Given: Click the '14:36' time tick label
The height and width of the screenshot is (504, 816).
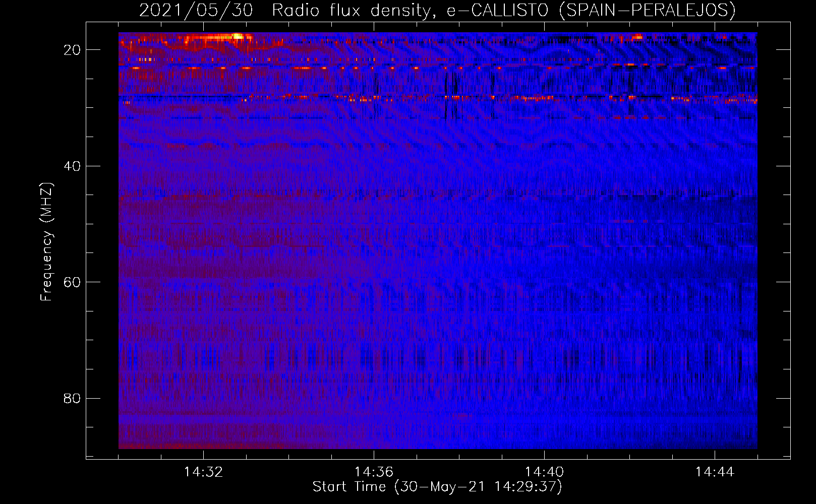Looking at the screenshot, I should 374,472.
